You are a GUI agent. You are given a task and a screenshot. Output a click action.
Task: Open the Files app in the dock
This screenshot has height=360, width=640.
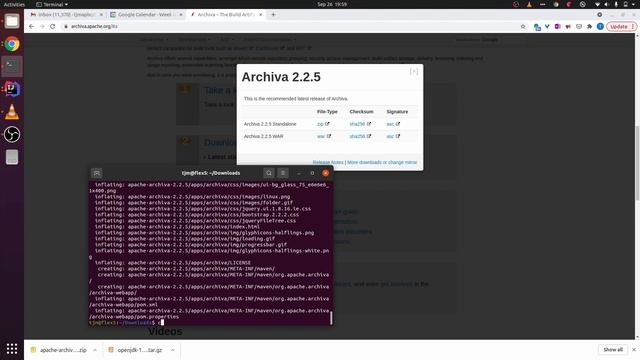(12, 21)
